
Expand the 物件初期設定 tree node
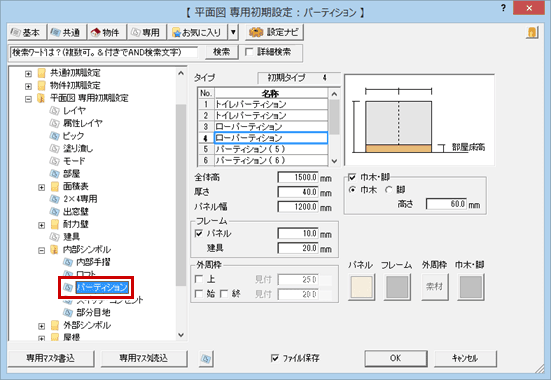pyautogui.click(x=28, y=86)
